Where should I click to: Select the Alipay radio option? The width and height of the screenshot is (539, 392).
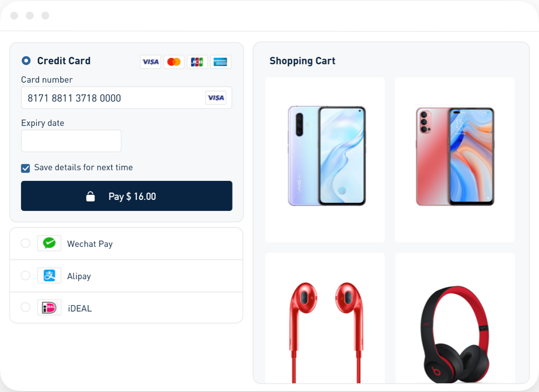pos(25,275)
